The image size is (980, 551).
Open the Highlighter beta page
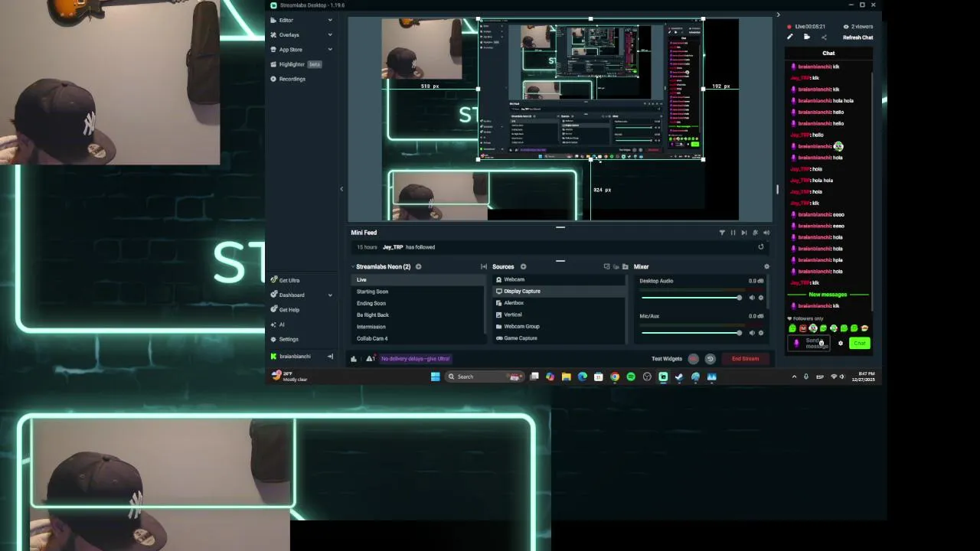(x=296, y=64)
